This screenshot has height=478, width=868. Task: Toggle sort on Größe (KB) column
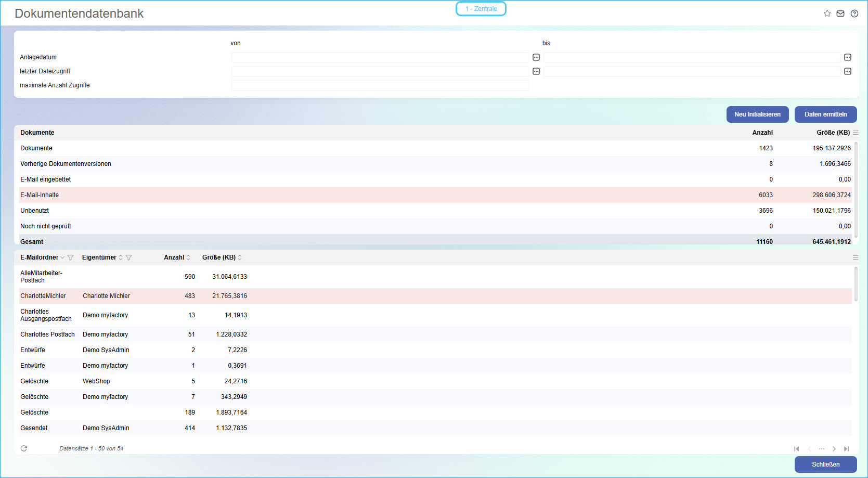pyautogui.click(x=240, y=257)
